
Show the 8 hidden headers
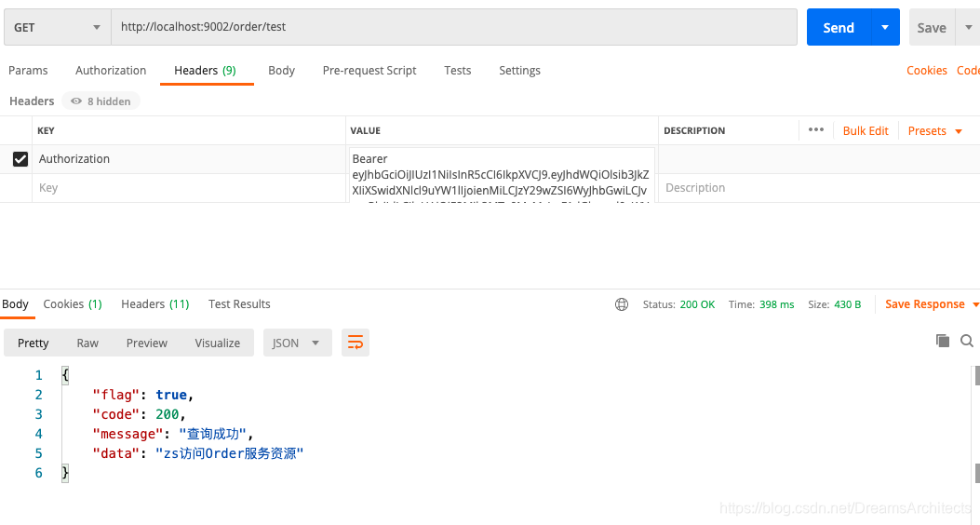coord(101,101)
